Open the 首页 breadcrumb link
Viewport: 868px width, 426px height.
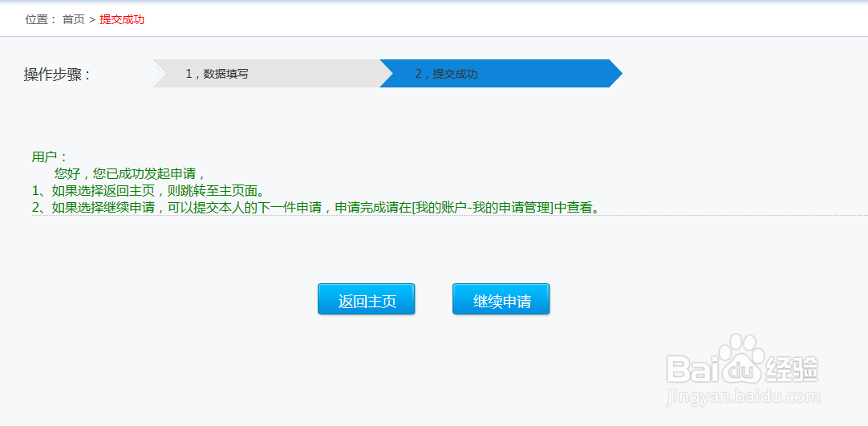(x=74, y=19)
